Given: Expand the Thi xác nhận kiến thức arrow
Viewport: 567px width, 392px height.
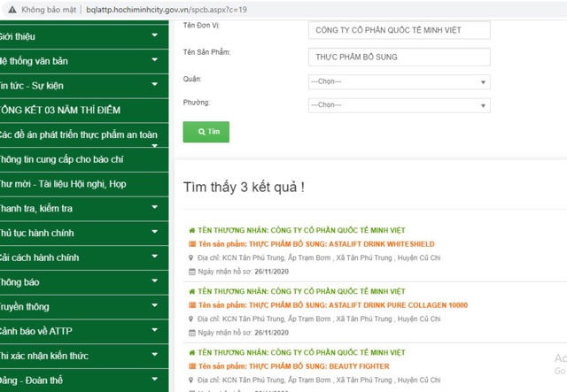Looking at the screenshot, I should 155,355.
